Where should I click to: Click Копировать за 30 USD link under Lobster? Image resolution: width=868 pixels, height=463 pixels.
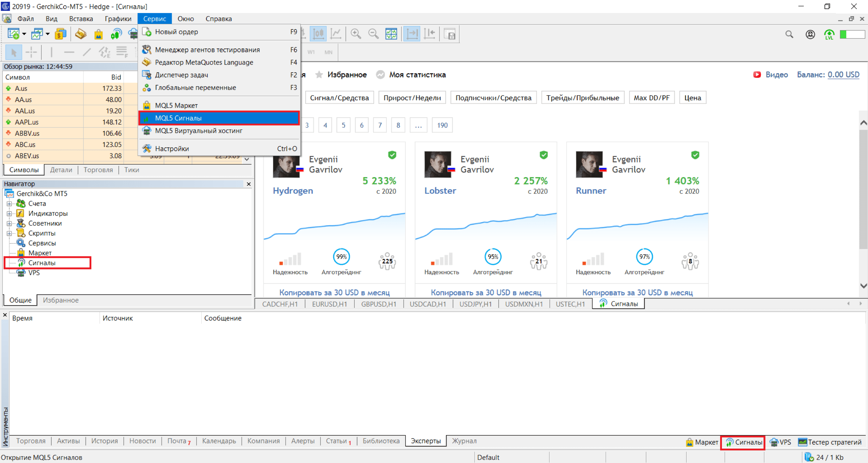[x=486, y=292]
